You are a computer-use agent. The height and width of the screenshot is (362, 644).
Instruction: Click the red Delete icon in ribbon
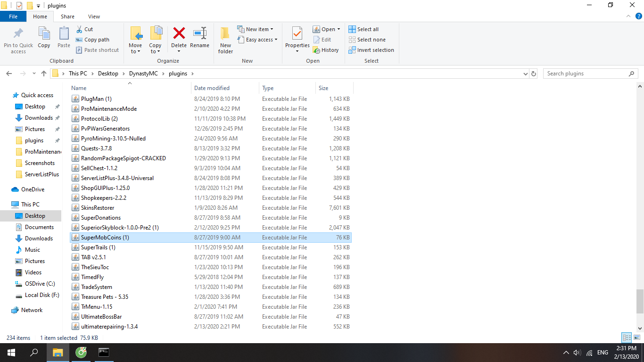(x=179, y=34)
